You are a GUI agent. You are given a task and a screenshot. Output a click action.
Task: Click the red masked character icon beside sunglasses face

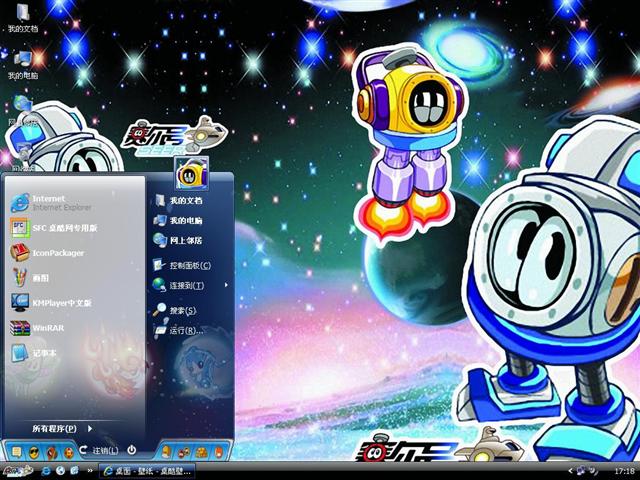coord(51,452)
